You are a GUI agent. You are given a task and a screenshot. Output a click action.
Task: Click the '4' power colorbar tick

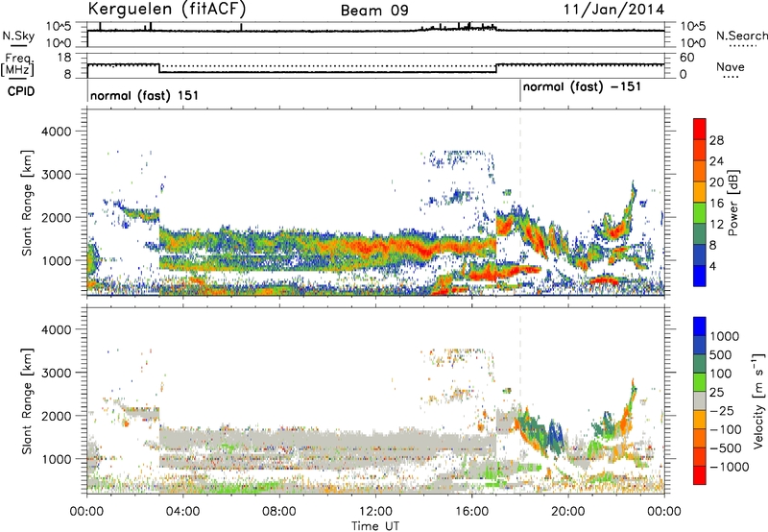712,266
